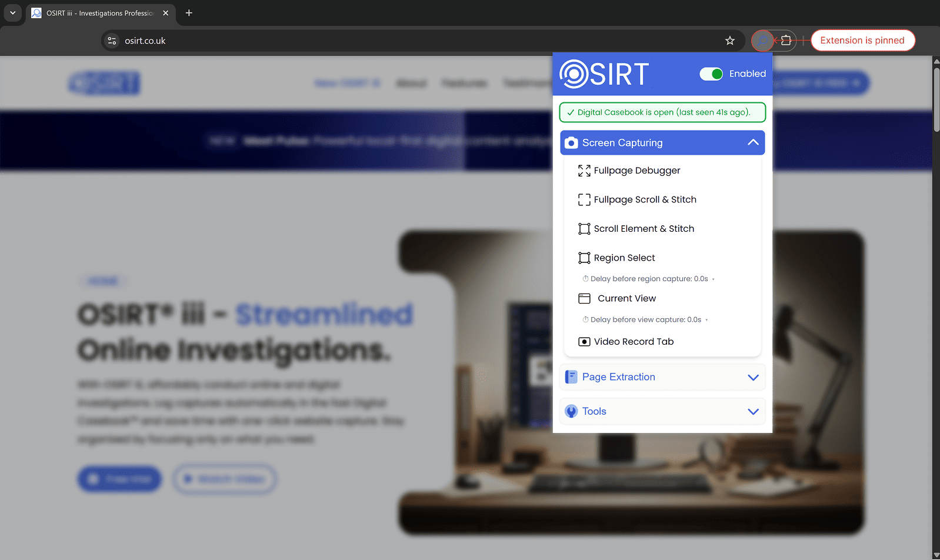Viewport: 940px width, 560px height.
Task: Click the page's vertical scrollbar thumb
Action: pos(936,99)
